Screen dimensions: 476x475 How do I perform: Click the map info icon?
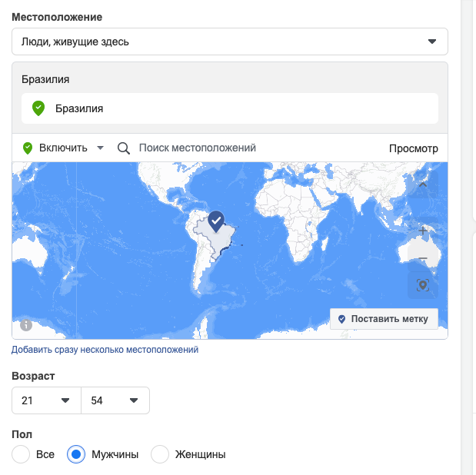coord(26,325)
